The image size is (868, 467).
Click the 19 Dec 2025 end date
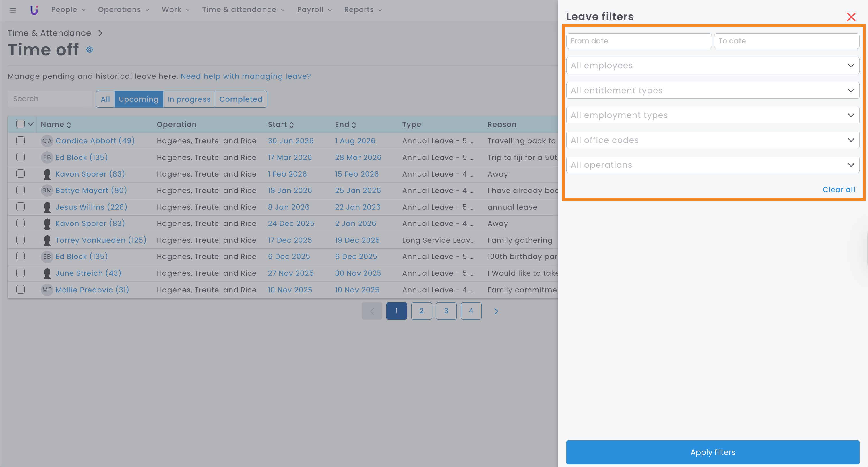(x=357, y=240)
